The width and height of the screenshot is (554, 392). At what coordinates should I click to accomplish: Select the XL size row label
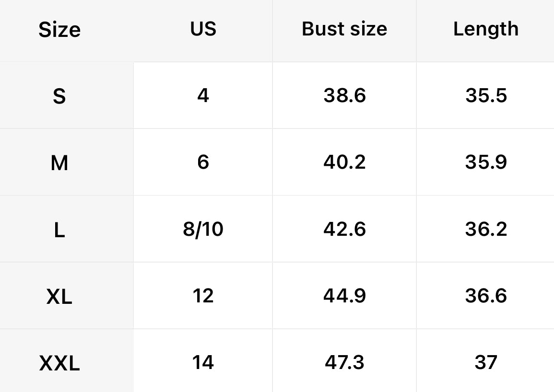point(59,297)
